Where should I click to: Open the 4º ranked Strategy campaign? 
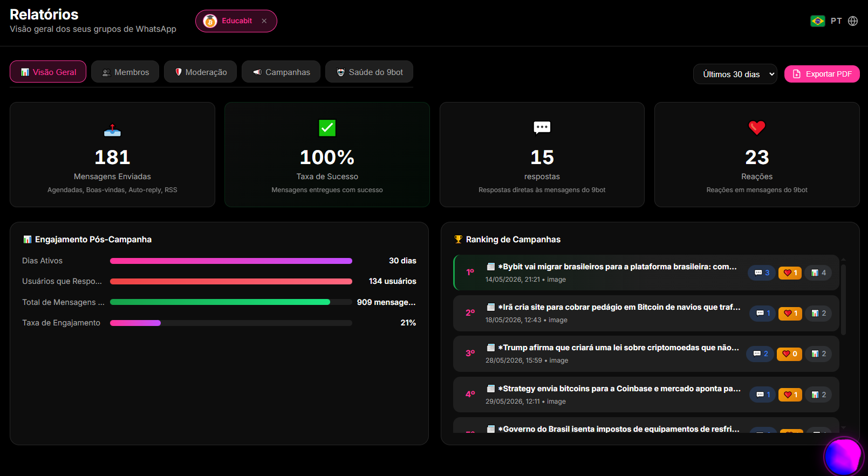coord(646,395)
